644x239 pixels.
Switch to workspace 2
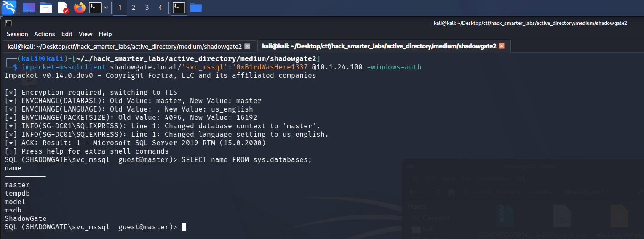click(134, 7)
